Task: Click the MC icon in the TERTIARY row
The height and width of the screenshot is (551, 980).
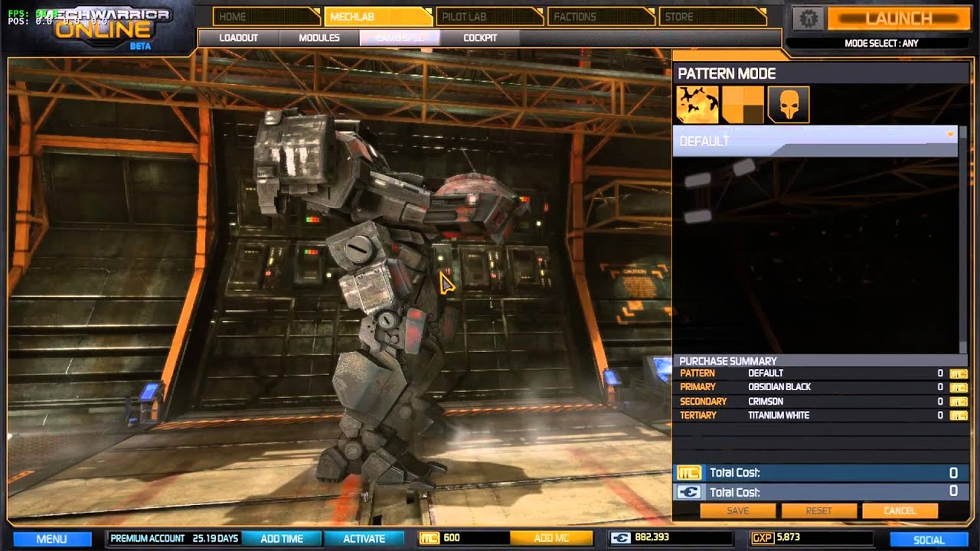Action: [959, 416]
